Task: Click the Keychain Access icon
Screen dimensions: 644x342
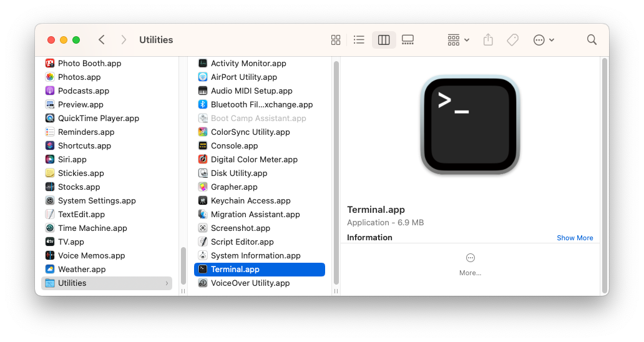Action: pyautogui.click(x=202, y=201)
